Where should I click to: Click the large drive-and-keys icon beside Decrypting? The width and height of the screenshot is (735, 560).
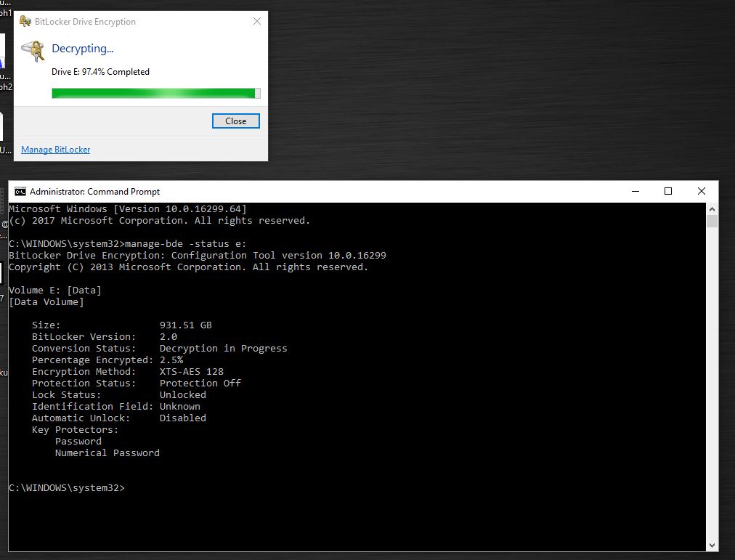tap(33, 51)
